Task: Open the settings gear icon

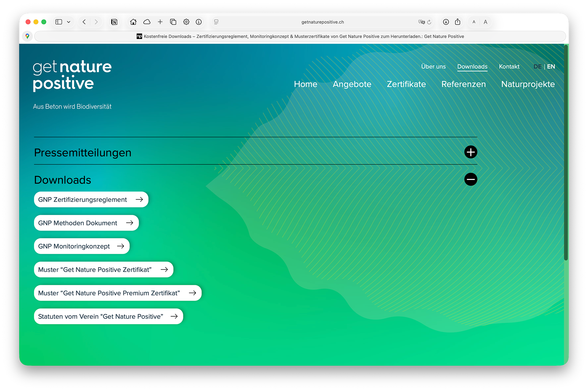Action: point(186,22)
